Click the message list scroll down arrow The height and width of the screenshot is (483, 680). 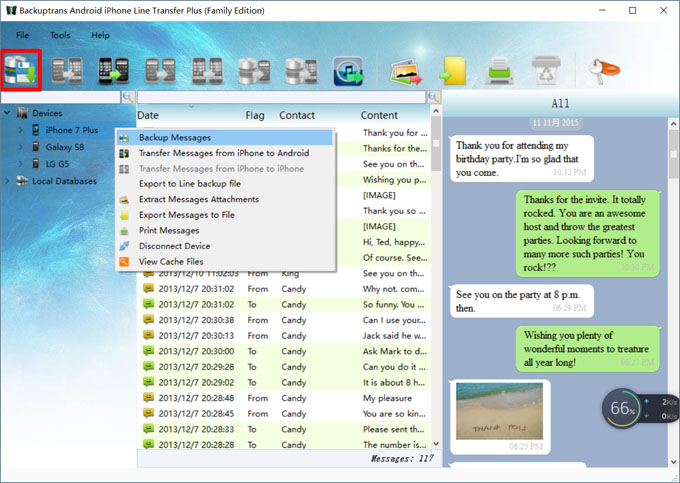point(436,444)
